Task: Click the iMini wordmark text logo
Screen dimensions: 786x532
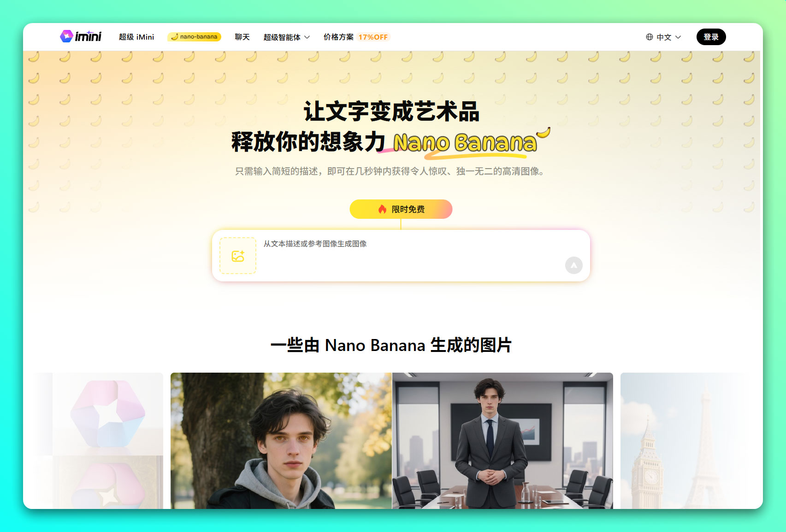Action: tap(88, 36)
